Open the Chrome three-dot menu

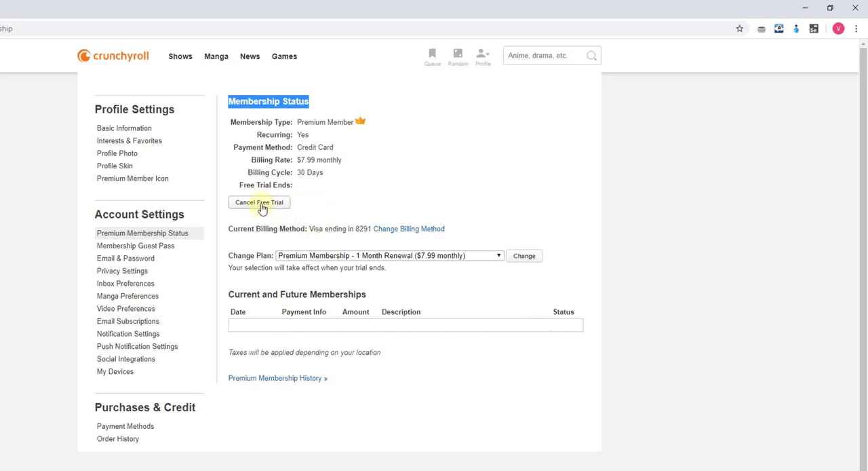[x=856, y=29]
